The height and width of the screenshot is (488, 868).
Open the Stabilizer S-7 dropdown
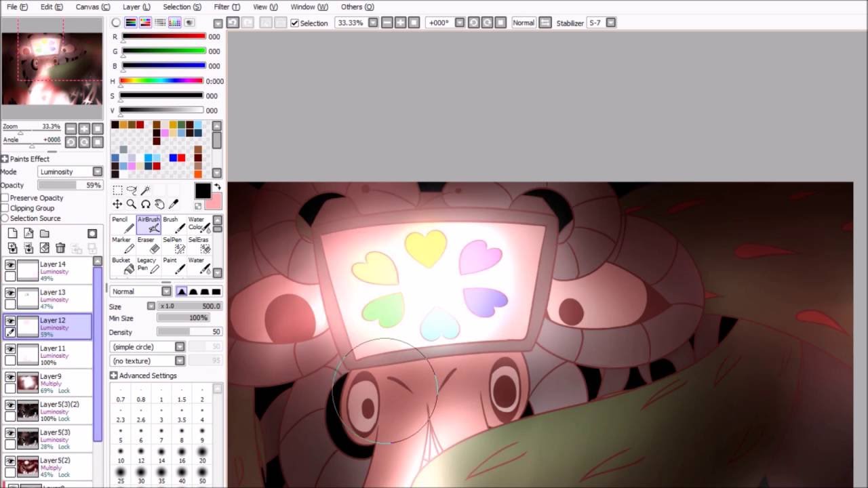(x=611, y=23)
